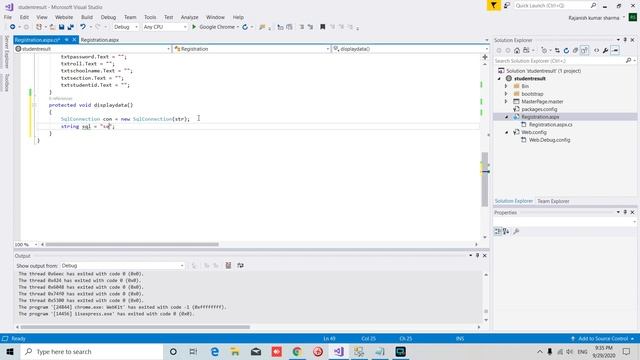Screen dimensions: 640x360
Task: Select MasterPage.master in Solution Explorer
Action: click(x=542, y=102)
